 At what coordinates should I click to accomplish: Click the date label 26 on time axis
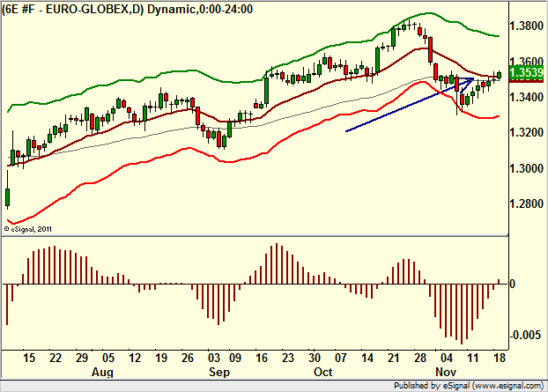(188, 359)
